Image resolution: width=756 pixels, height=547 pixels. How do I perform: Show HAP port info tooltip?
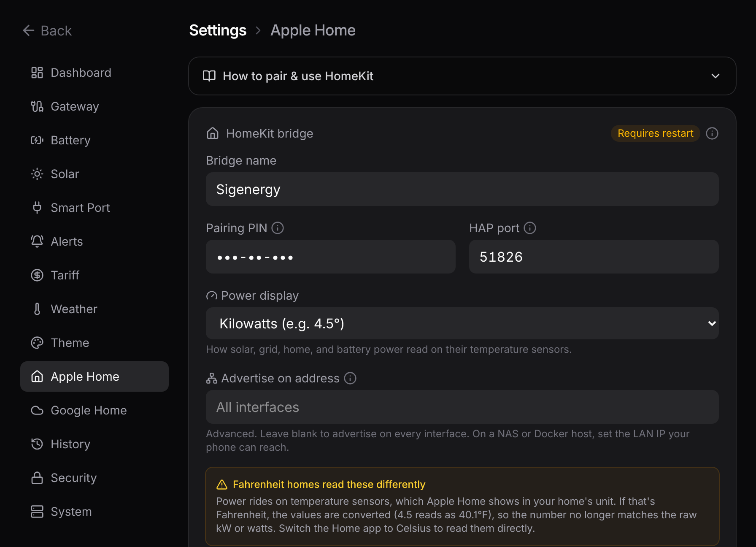tap(530, 228)
